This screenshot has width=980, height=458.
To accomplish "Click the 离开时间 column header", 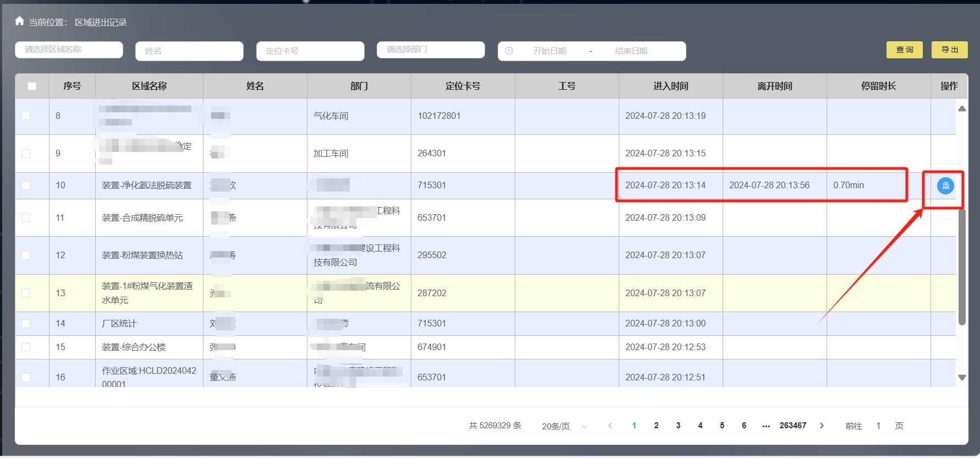I will click(774, 86).
